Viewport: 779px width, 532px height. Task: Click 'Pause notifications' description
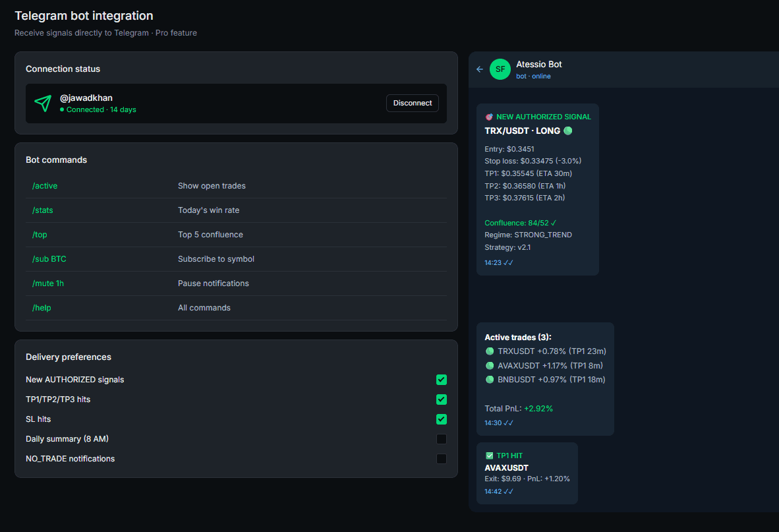[214, 283]
